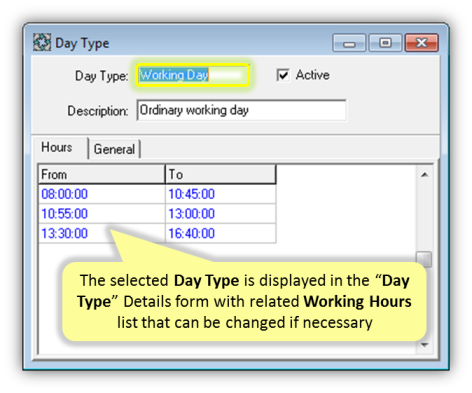Click the scrollbar up arrow

(x=424, y=175)
